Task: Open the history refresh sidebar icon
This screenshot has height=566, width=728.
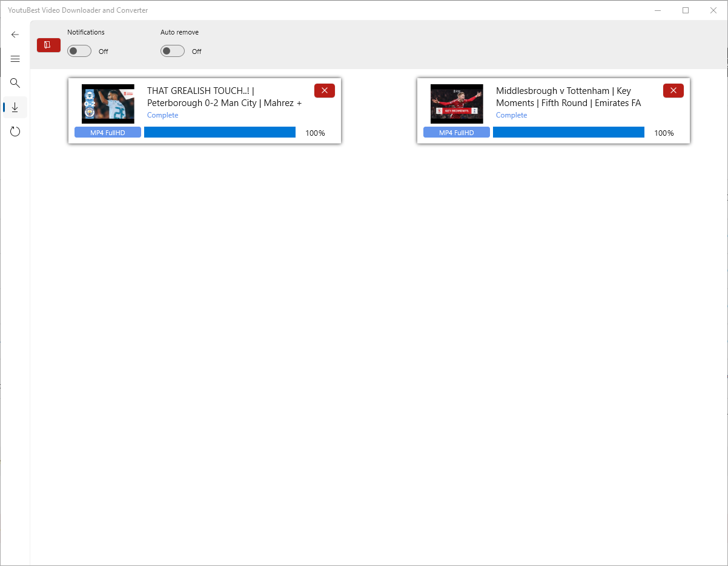Action: 15,132
